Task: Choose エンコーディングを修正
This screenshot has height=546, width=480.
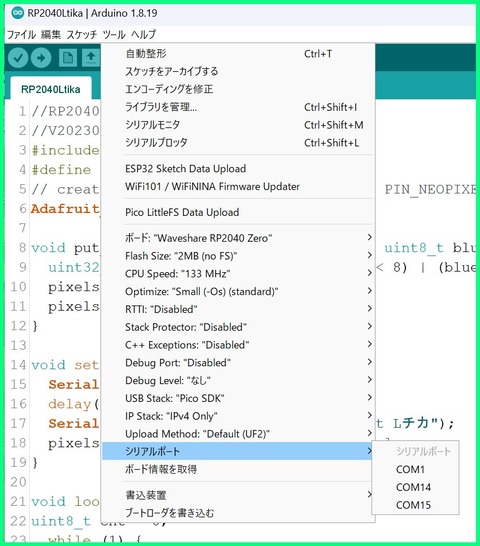Action: point(238,89)
